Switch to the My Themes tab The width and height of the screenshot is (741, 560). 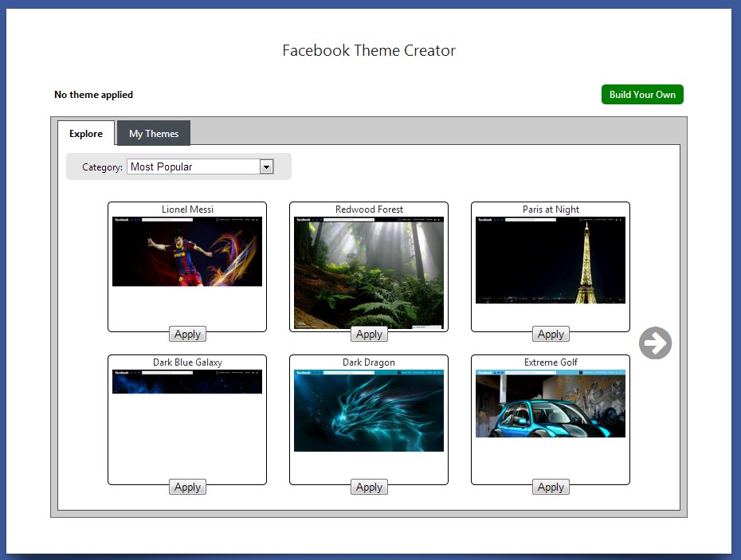pyautogui.click(x=154, y=133)
